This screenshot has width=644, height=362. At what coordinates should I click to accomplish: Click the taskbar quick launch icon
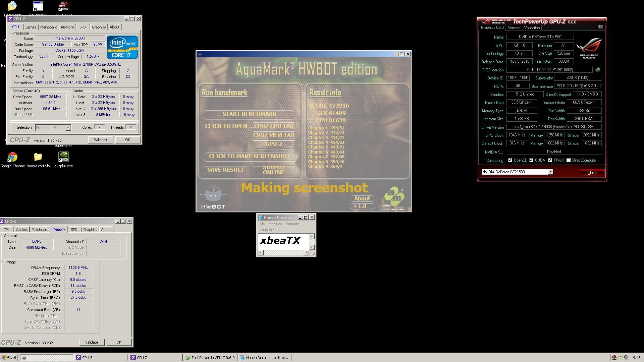(24, 358)
